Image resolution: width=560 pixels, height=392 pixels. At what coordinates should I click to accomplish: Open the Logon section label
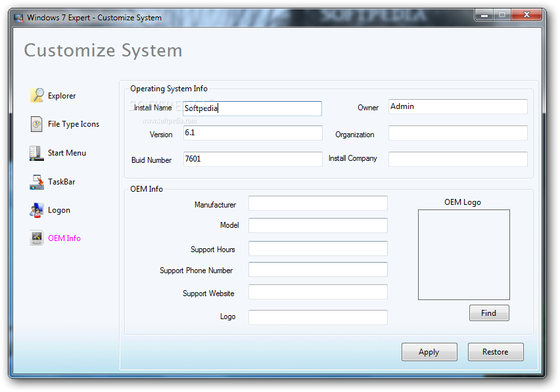tap(59, 210)
